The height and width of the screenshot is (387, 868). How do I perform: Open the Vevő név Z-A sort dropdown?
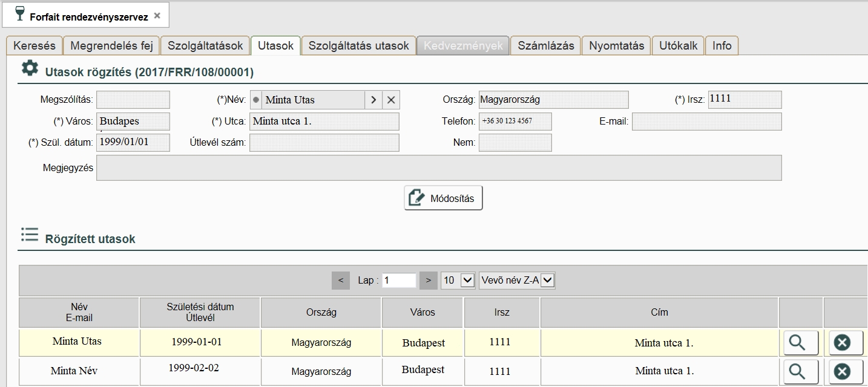517,281
